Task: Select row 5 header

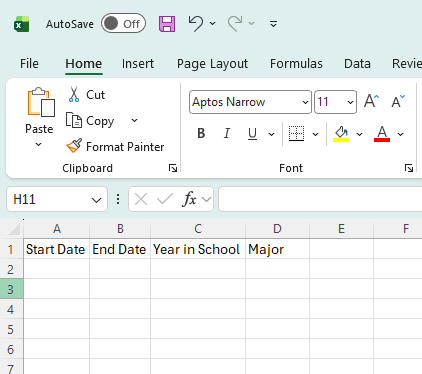Action: tap(11, 329)
